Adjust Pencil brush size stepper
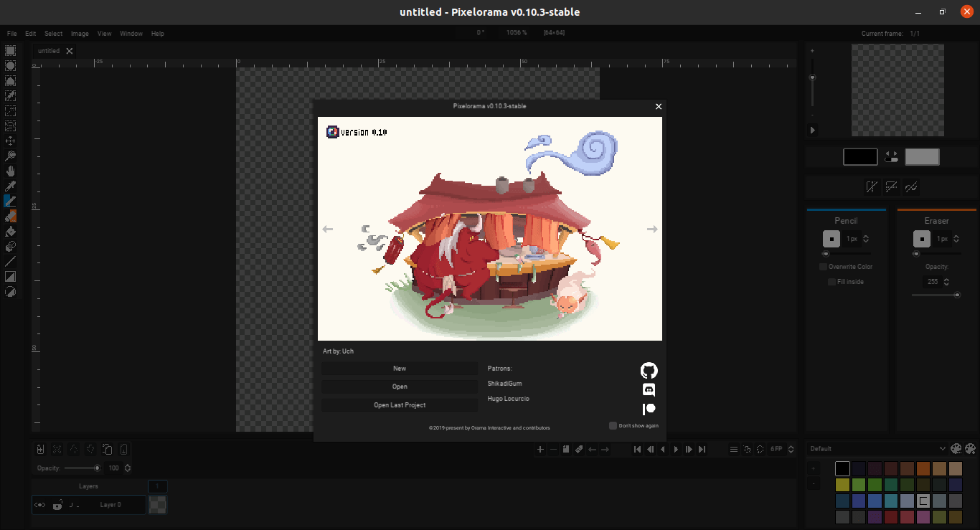Image resolution: width=980 pixels, height=530 pixels. (866, 239)
